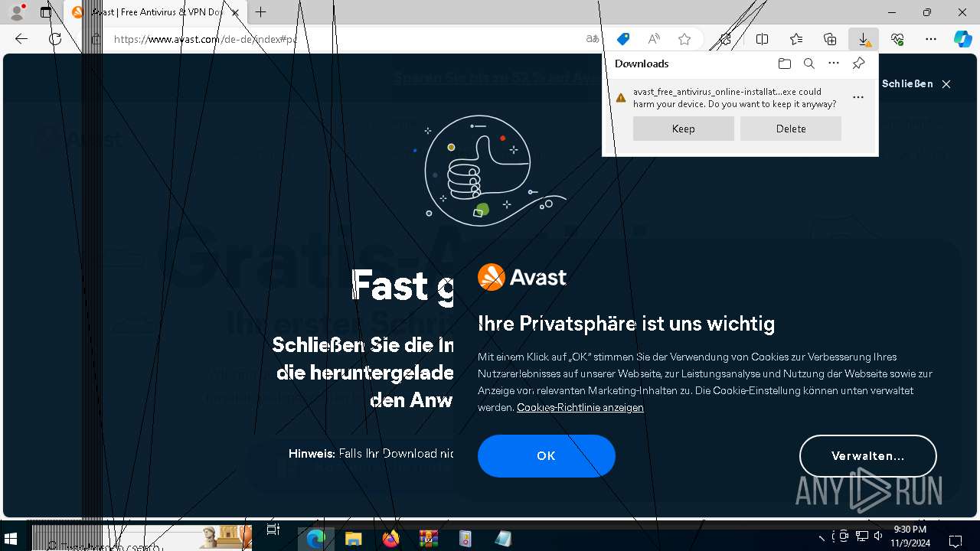Viewport: 980px width, 551px height.
Task: Reload the Avast page
Action: coord(55,39)
